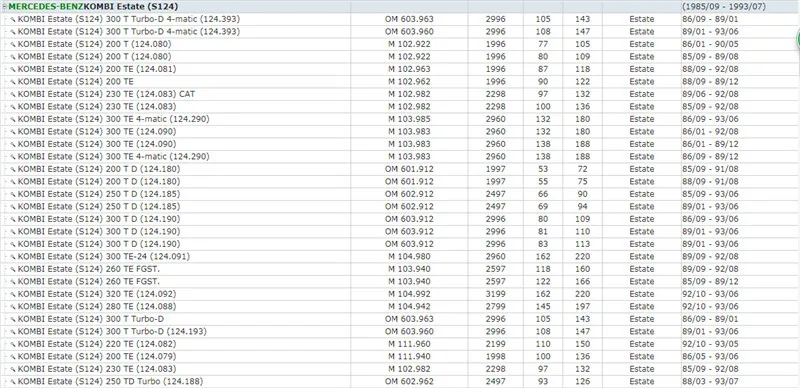Select 300 T D (124.190) row with 80 and 109
This screenshot has height=388, width=800.
click(400, 219)
